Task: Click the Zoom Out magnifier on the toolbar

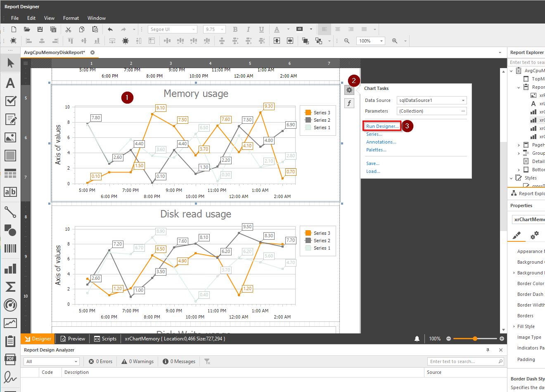Action: 346,40
